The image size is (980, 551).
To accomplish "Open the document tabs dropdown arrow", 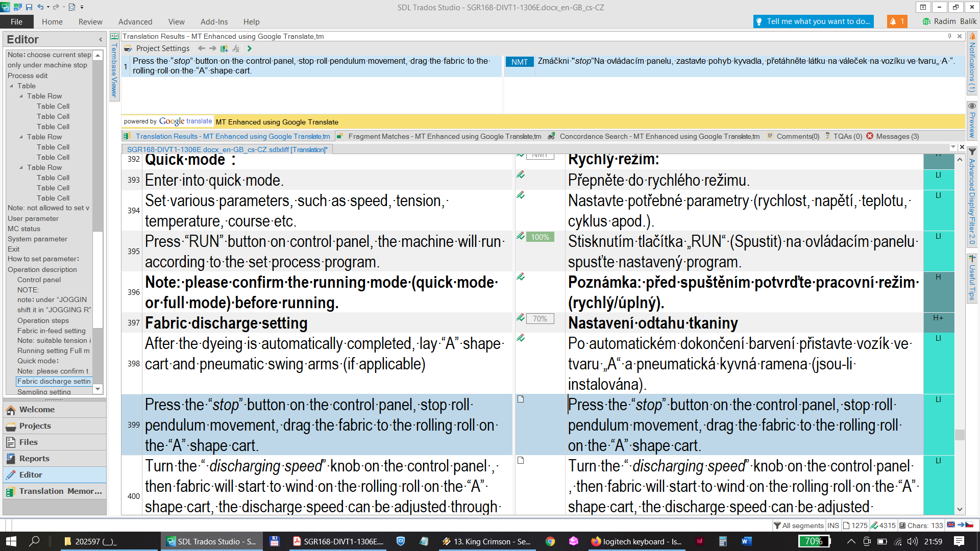I will (x=953, y=147).
